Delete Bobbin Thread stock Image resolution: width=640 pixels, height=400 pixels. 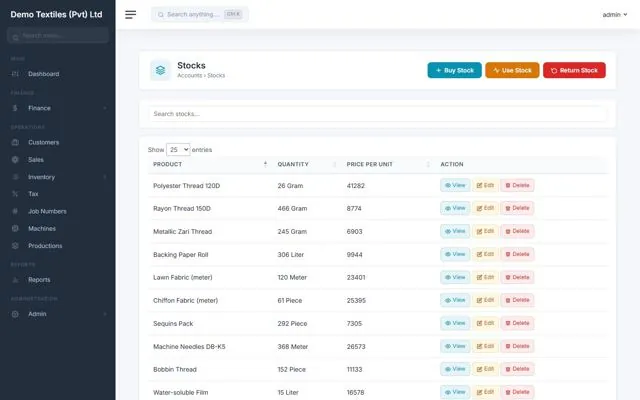(x=517, y=369)
